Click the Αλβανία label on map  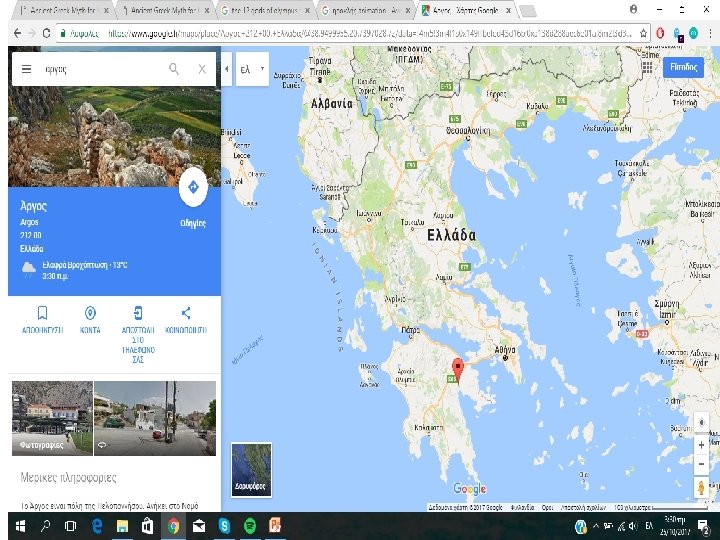332,104
